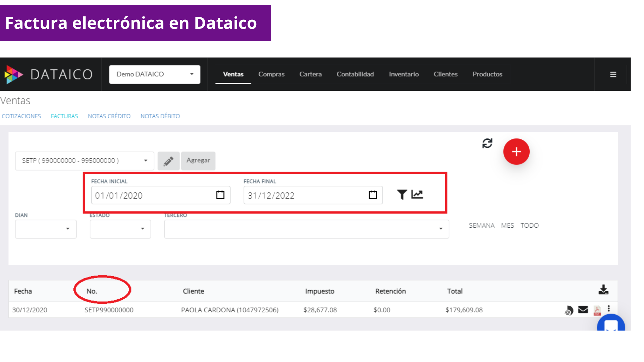Click the tax amount $28,677.08
Screen dimensions: 644x362
(x=320, y=310)
